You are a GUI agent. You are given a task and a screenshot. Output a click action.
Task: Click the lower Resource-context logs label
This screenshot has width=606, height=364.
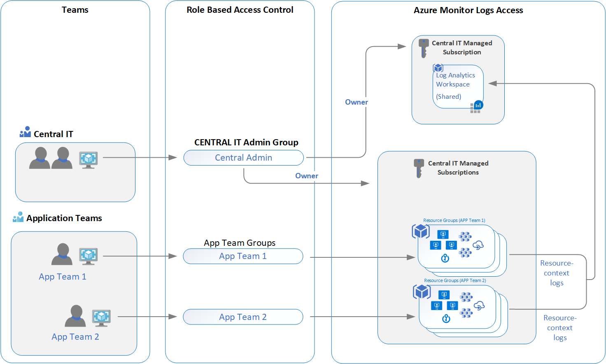560,328
